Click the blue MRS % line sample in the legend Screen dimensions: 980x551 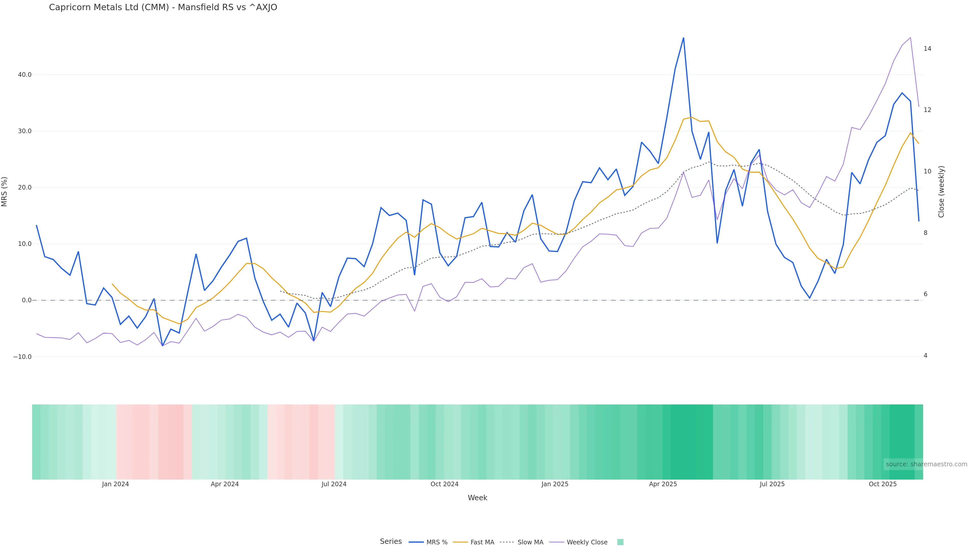(x=416, y=542)
